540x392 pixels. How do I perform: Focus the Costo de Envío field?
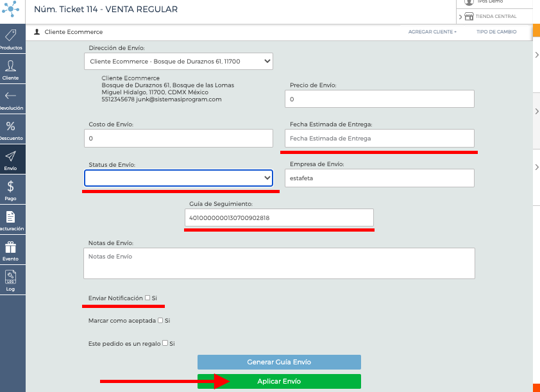(178, 138)
